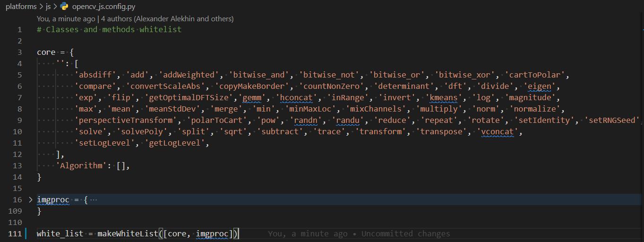Image resolution: width=644 pixels, height=242 pixels.
Task: Click 'imgproc' argument inside makeWhiteList call
Action: coord(213,233)
